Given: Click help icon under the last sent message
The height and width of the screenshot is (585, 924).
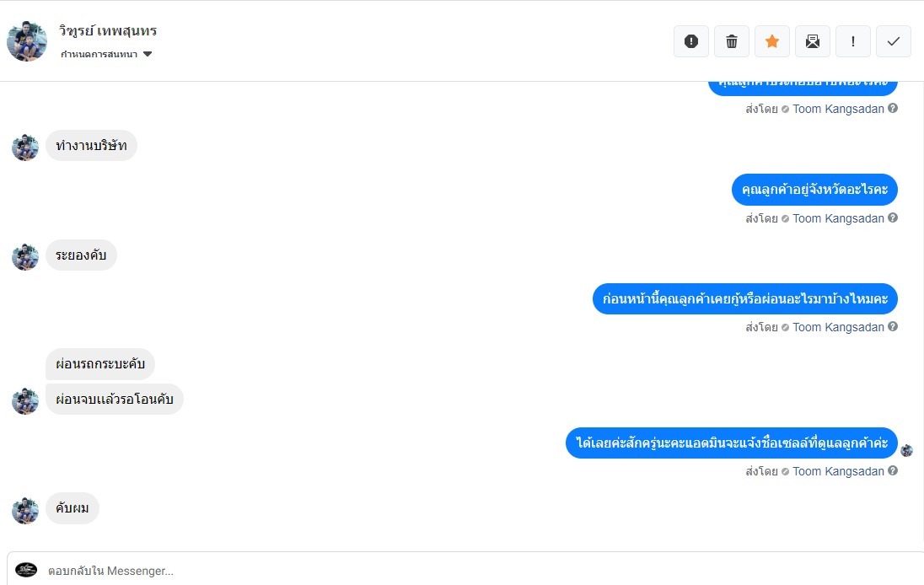Looking at the screenshot, I should pyautogui.click(x=893, y=471).
